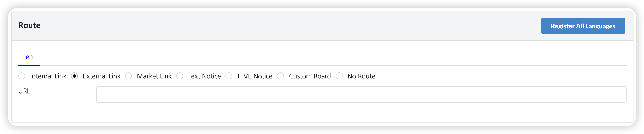The height and width of the screenshot is (134, 644).
Task: Click the Register All Languages button
Action: point(583,26)
